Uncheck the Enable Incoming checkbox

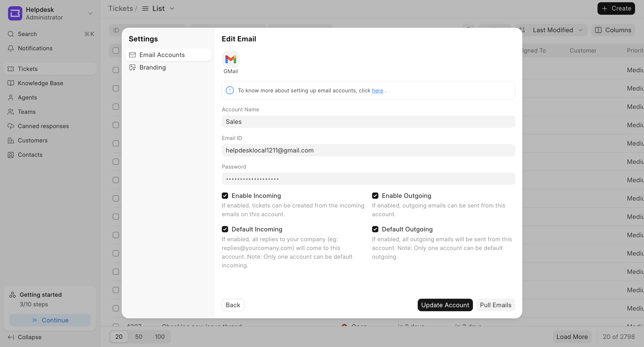pyautogui.click(x=225, y=195)
